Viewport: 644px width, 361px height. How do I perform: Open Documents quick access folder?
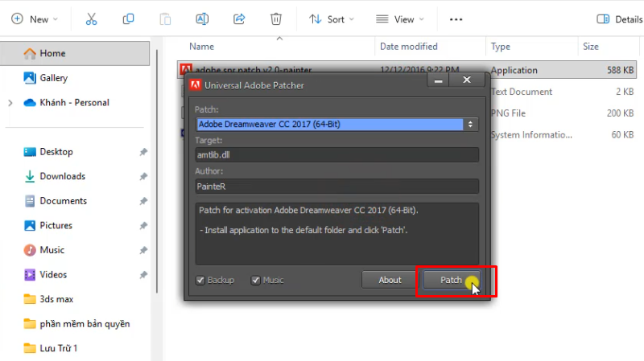[x=64, y=201]
